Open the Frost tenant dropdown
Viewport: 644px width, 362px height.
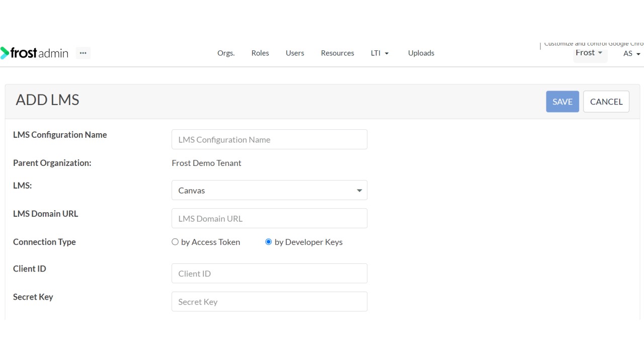(590, 53)
